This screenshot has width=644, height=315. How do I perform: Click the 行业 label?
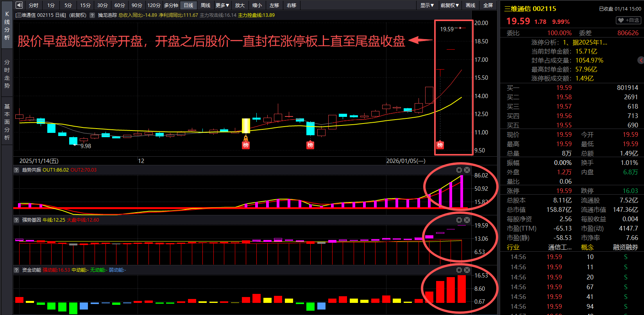pyautogui.click(x=513, y=247)
